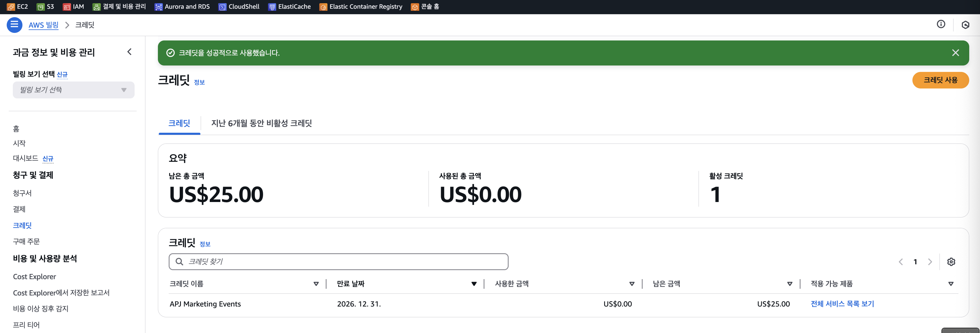Collapse the billing side navigation panel

(x=129, y=52)
